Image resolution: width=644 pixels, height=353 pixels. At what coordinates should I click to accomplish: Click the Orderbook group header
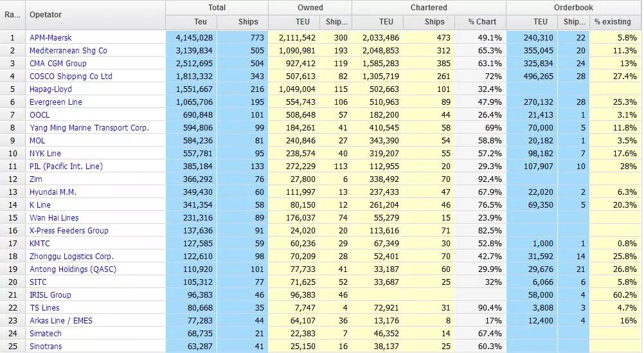573,8
